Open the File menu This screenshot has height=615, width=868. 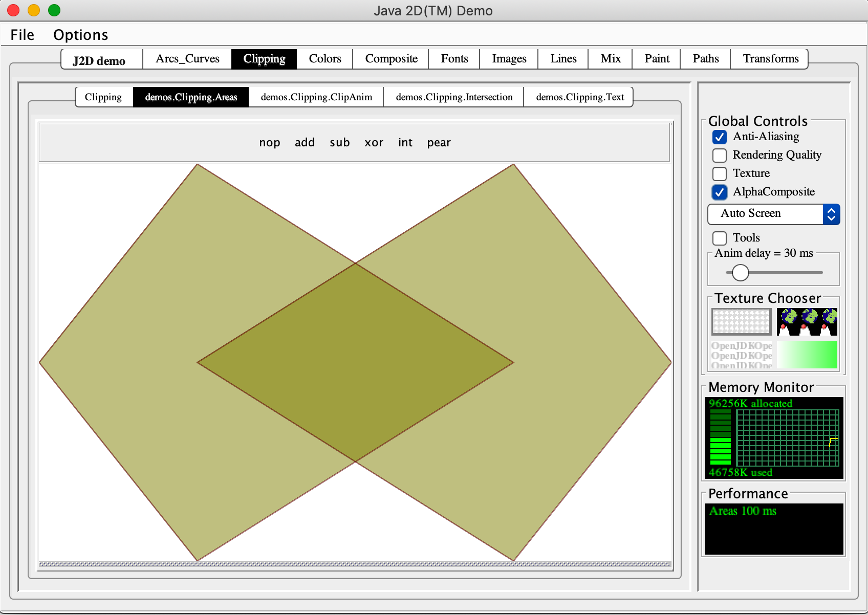click(x=23, y=35)
